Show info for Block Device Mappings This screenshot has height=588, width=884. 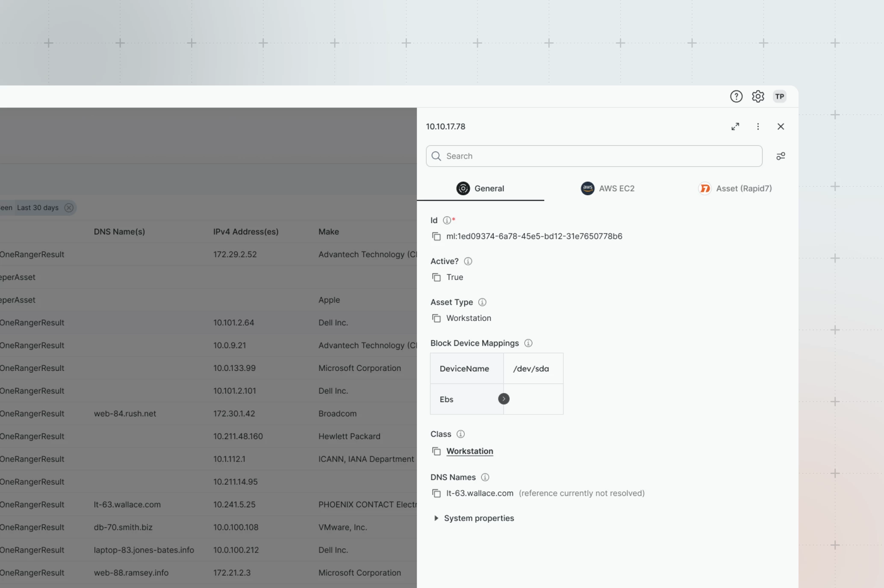pyautogui.click(x=528, y=343)
